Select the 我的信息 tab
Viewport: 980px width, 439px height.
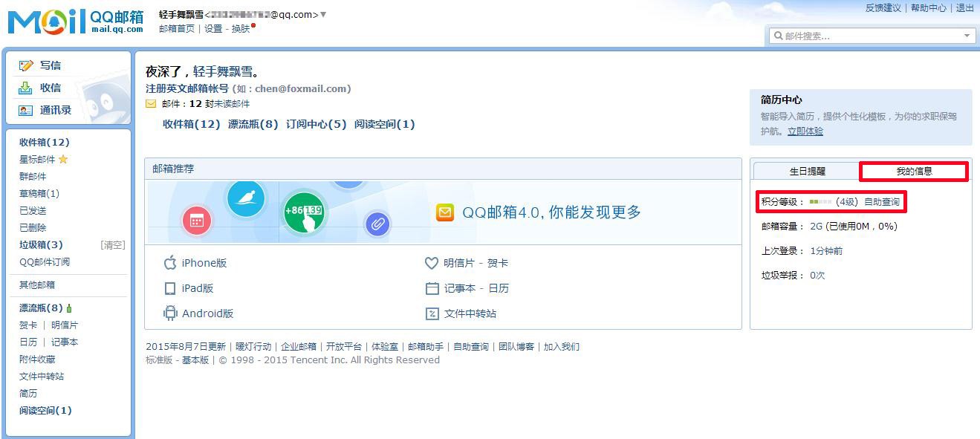click(914, 172)
